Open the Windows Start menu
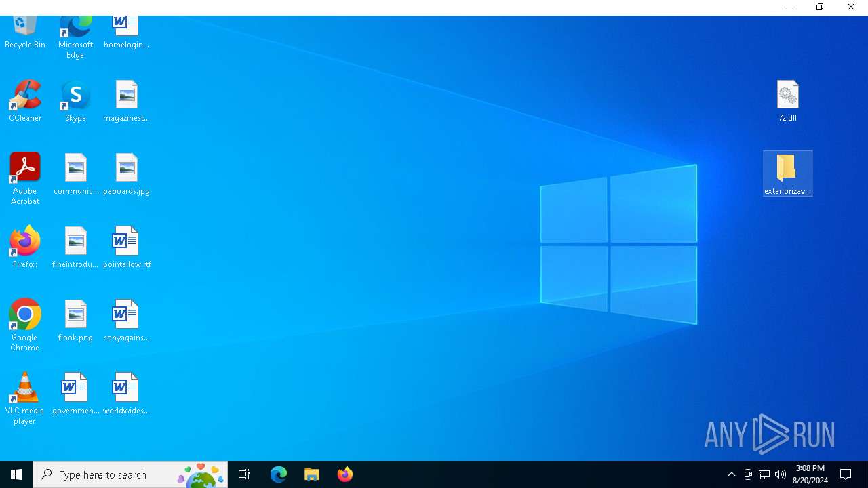This screenshot has width=868, height=488. [16, 474]
